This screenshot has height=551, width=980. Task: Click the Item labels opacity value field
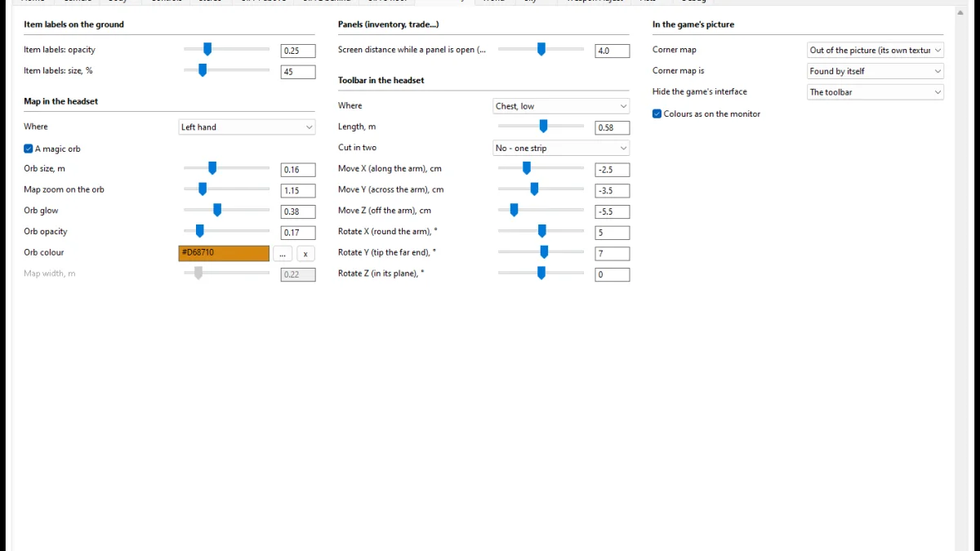[298, 51]
